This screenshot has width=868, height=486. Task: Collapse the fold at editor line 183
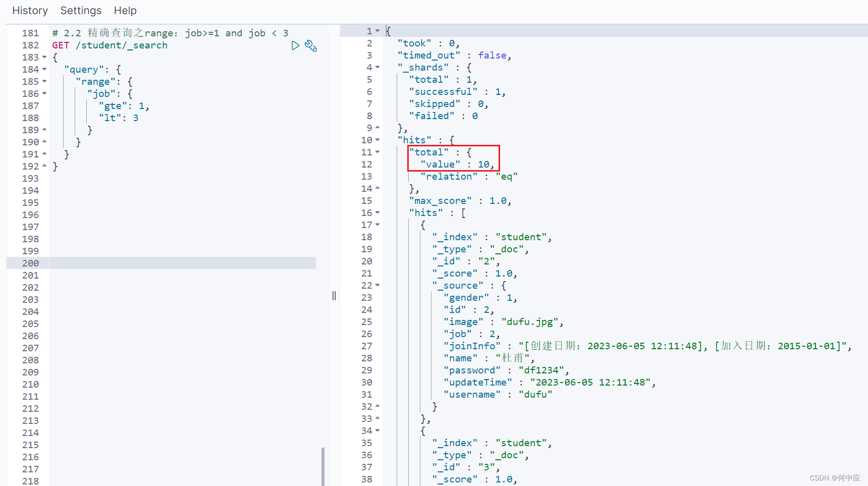44,57
